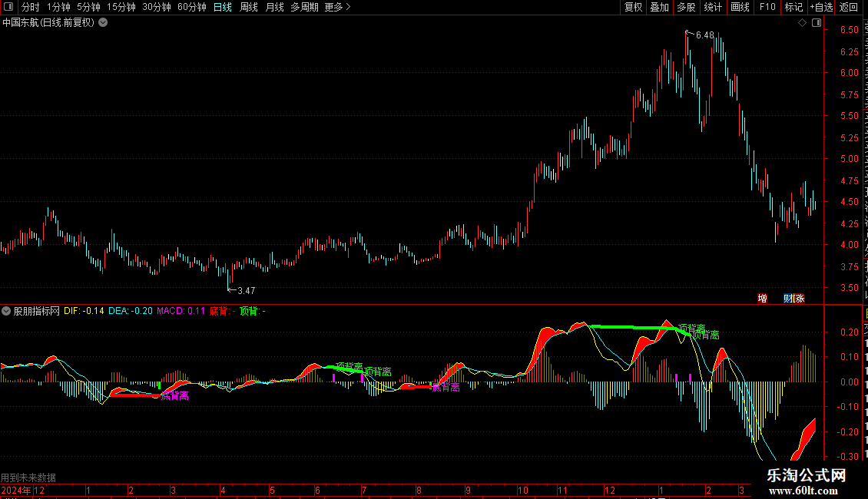Click the 3.47 low price label
The height and width of the screenshot is (499, 868).
pos(247,290)
